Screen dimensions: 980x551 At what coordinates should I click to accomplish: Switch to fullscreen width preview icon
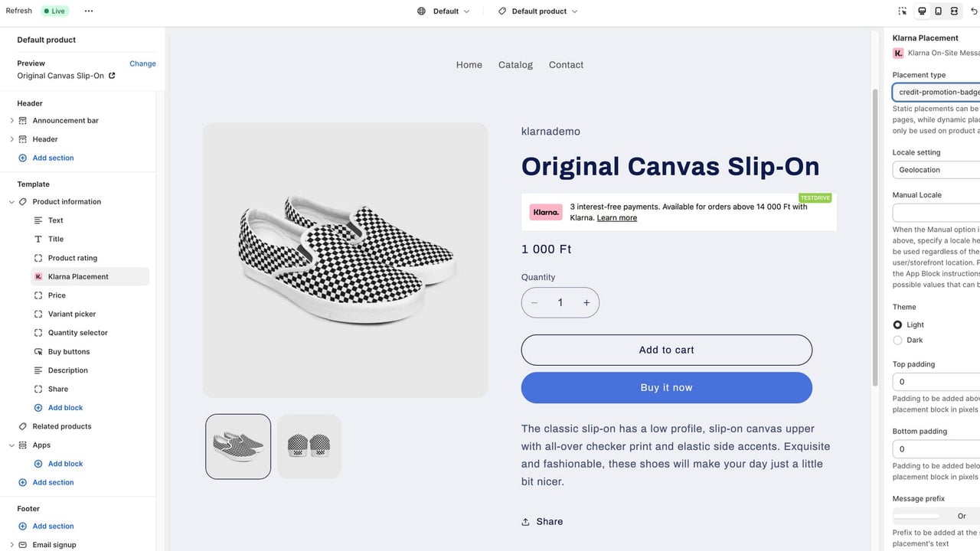[954, 11]
